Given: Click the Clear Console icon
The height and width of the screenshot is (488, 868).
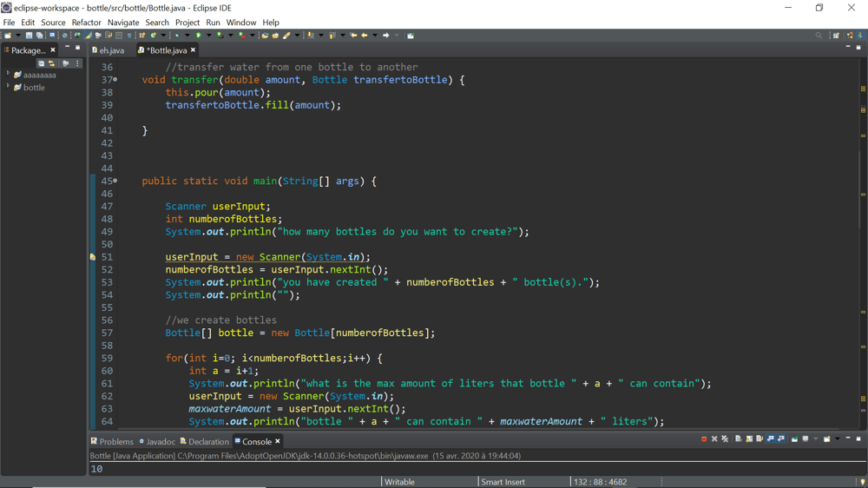Looking at the screenshot, I should pyautogui.click(x=739, y=439).
